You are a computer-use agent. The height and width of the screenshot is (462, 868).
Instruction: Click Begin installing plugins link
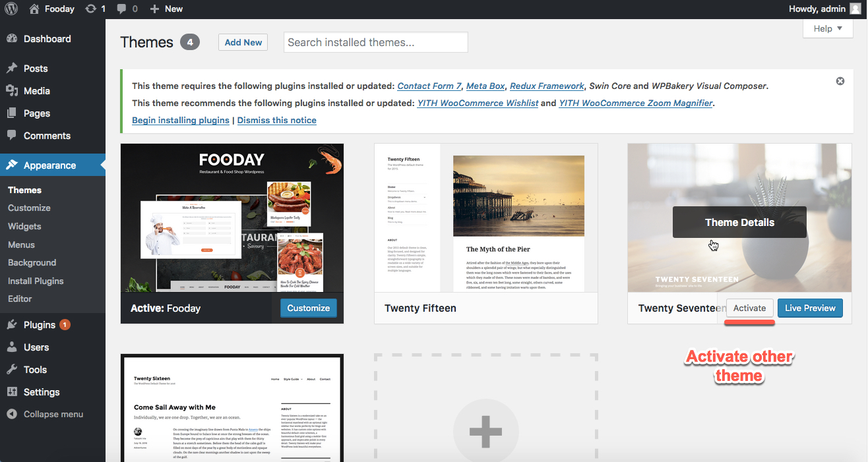(x=181, y=120)
